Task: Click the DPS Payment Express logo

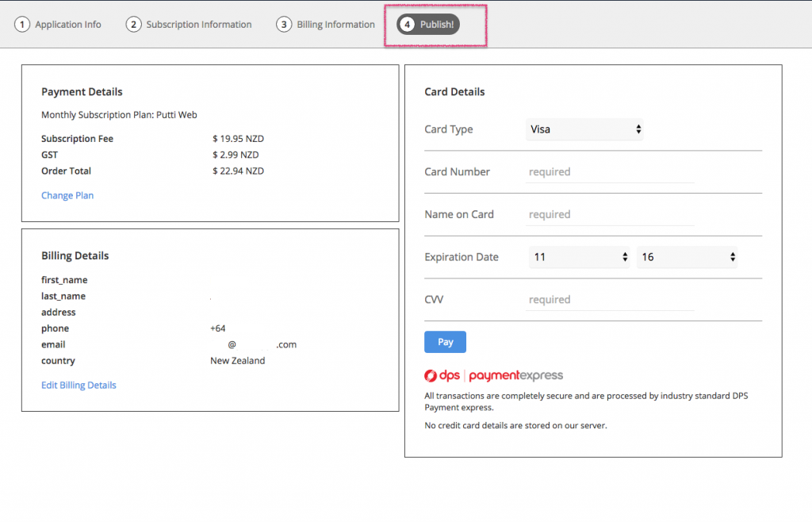Action: tap(493, 375)
